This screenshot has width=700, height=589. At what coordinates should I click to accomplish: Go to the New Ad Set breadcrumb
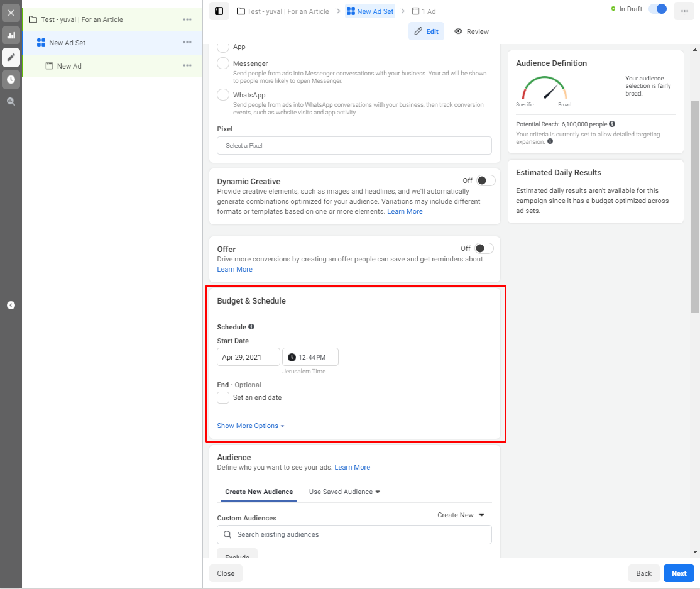click(x=370, y=11)
